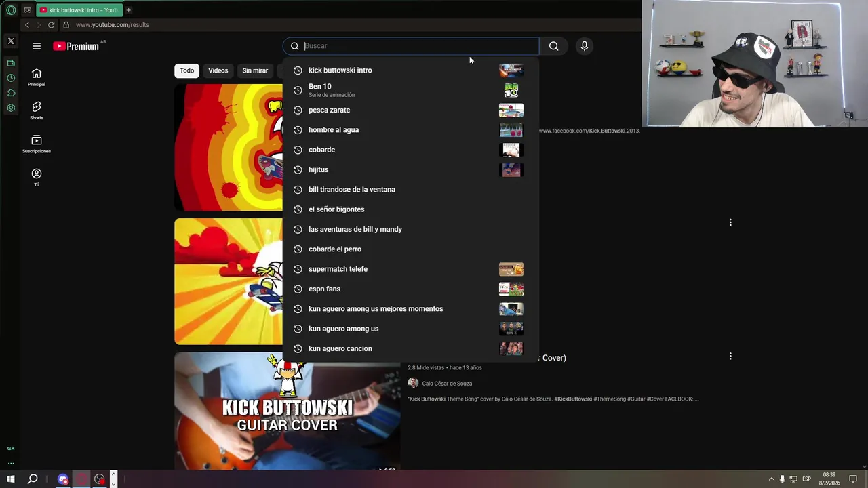Viewport: 868px width, 488px height.
Task: Choose suggestion 'cobarde el perro'
Action: pos(410,249)
